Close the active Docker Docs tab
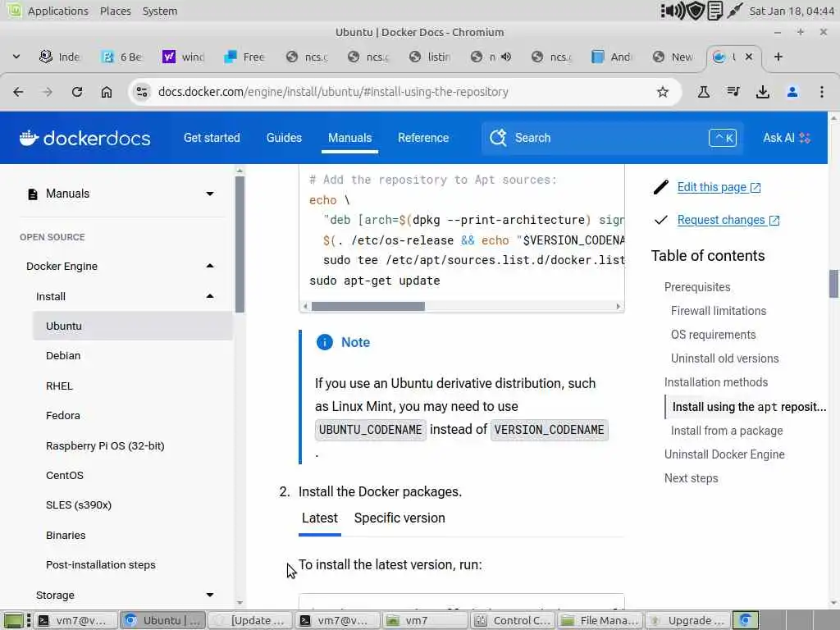Viewport: 840px width, 630px height. tap(749, 57)
